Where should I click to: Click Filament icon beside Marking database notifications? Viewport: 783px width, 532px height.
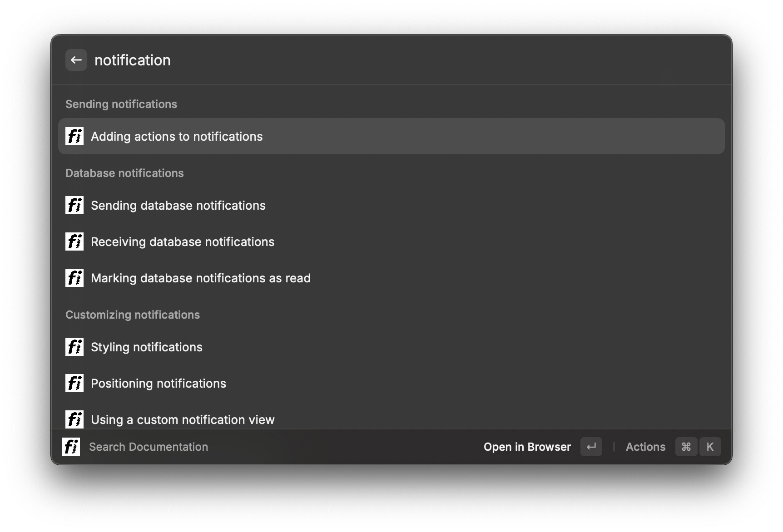[x=74, y=278]
